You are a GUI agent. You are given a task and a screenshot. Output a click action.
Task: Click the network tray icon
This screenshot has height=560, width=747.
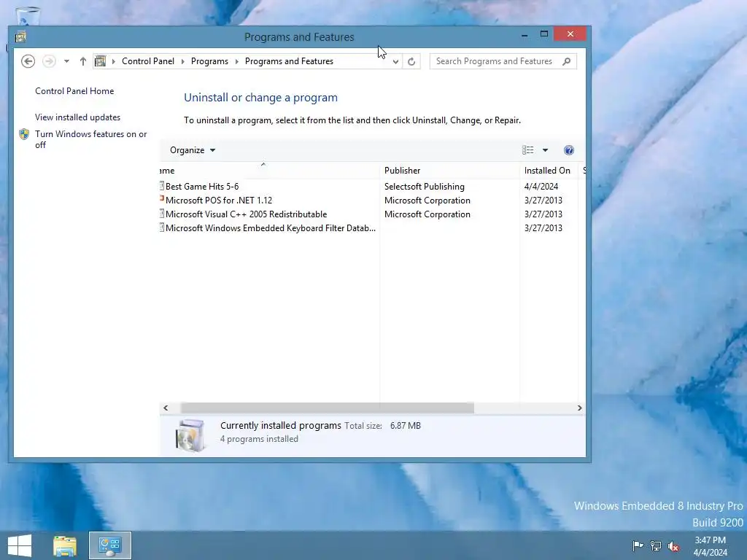(x=656, y=546)
